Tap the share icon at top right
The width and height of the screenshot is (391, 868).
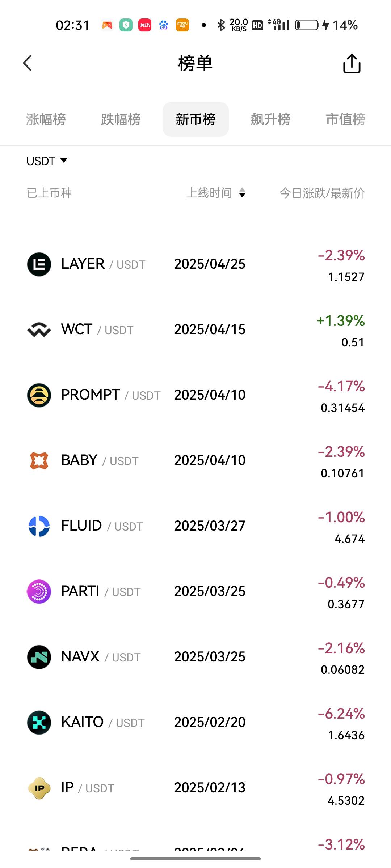pyautogui.click(x=352, y=64)
